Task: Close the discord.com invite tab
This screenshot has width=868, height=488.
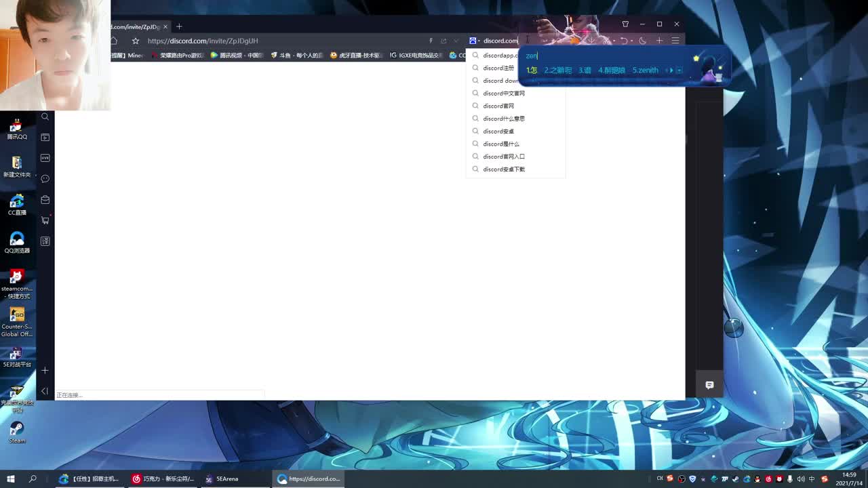Action: click(165, 26)
